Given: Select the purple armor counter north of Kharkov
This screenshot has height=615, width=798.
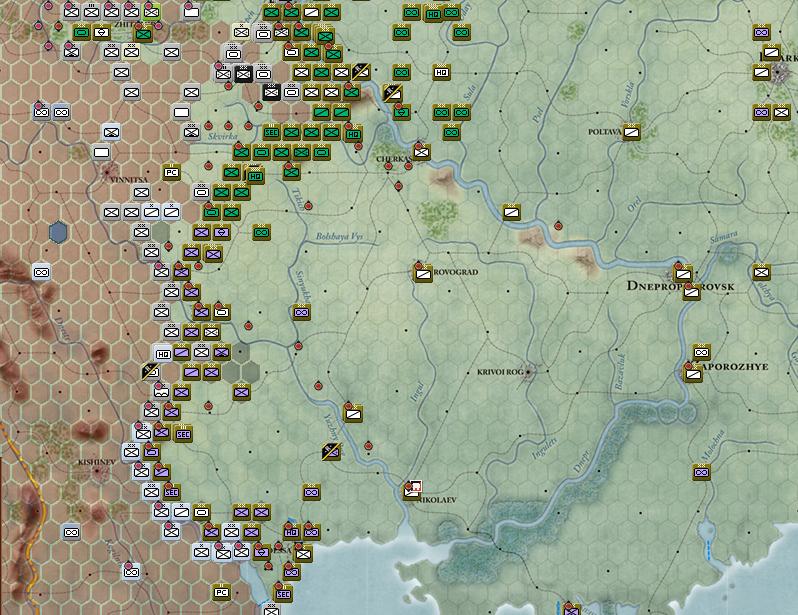Looking at the screenshot, I should tap(761, 33).
